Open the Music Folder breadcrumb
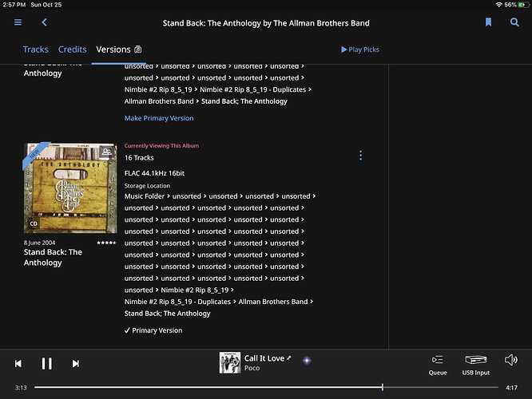 [145, 196]
